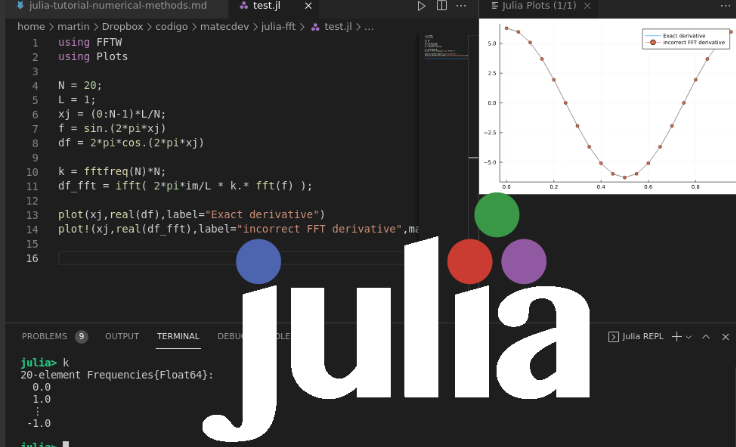Click breadcrumb segment 'matecdev'
The height and width of the screenshot is (447, 736).
pos(224,27)
